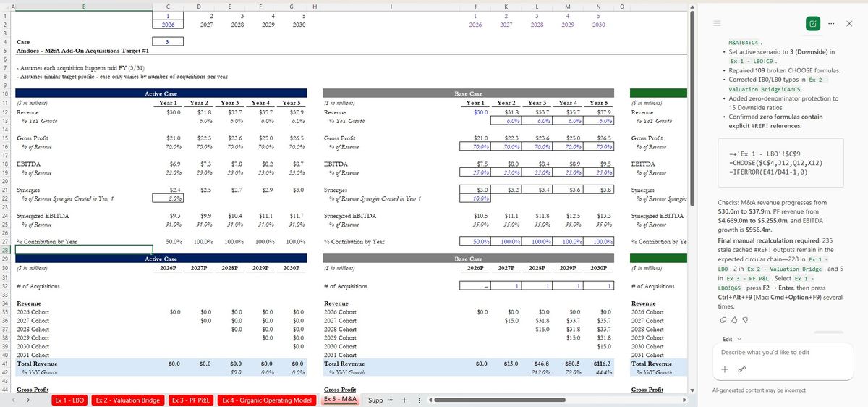Screen dimensions: 868x407
Task: Select the Case value cell containing 3
Action: pyautogui.click(x=168, y=42)
